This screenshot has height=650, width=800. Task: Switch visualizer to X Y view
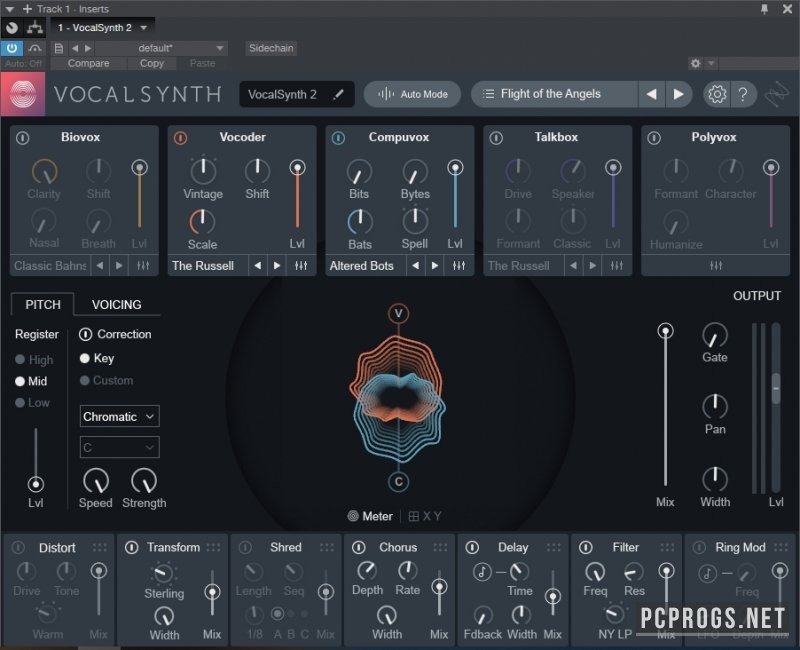[425, 516]
